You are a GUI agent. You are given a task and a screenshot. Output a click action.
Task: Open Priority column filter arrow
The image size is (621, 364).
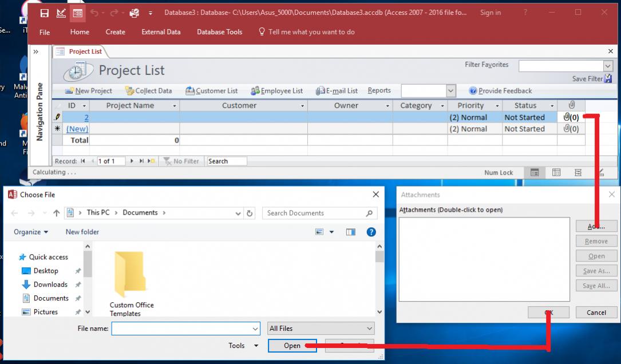pyautogui.click(x=497, y=106)
